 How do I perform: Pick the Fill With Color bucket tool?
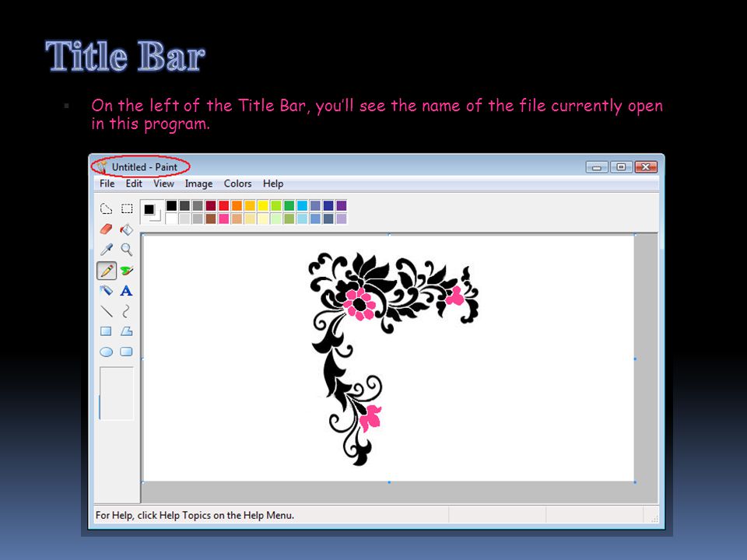tap(127, 229)
